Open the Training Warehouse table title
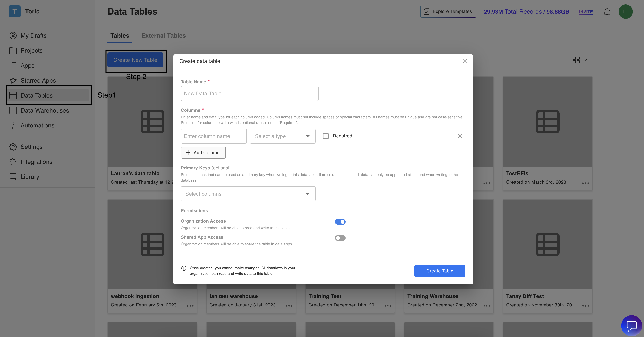 tap(432, 296)
